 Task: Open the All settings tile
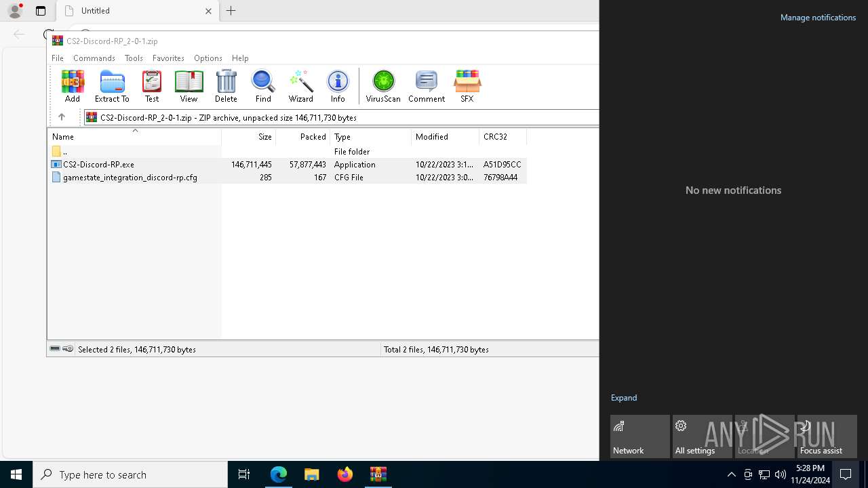click(702, 436)
